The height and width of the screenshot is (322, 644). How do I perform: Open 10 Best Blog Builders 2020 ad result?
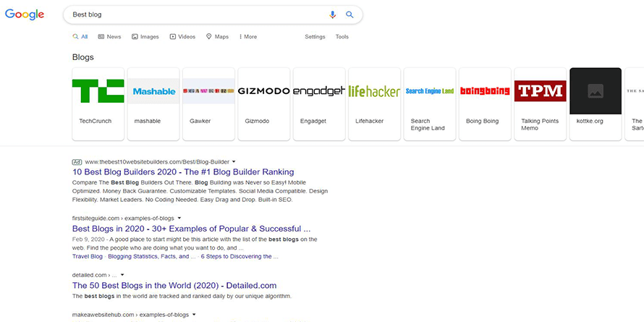click(x=183, y=171)
